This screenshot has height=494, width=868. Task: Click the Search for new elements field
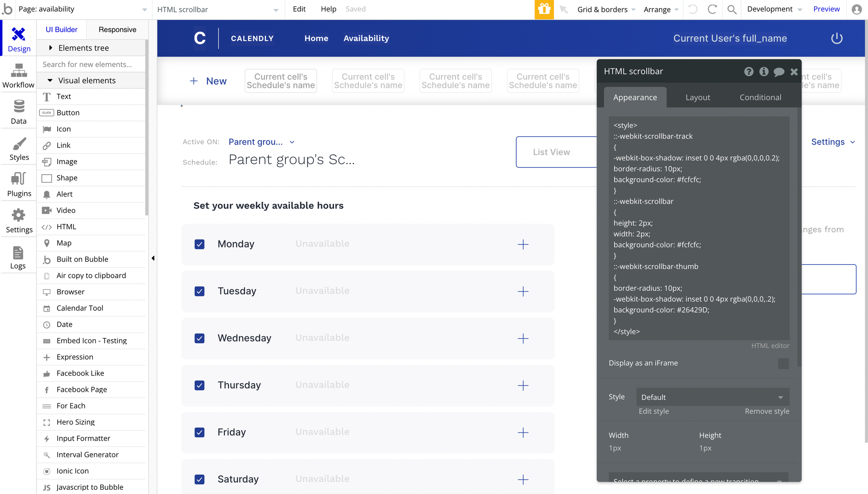[x=91, y=64]
